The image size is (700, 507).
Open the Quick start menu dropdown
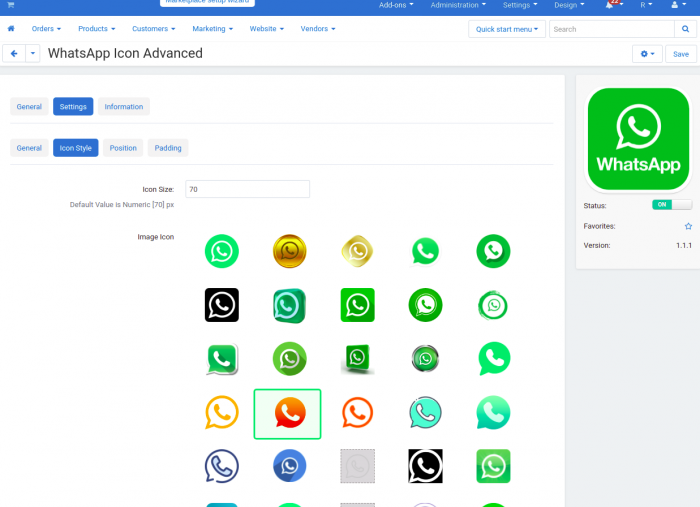[x=507, y=29]
